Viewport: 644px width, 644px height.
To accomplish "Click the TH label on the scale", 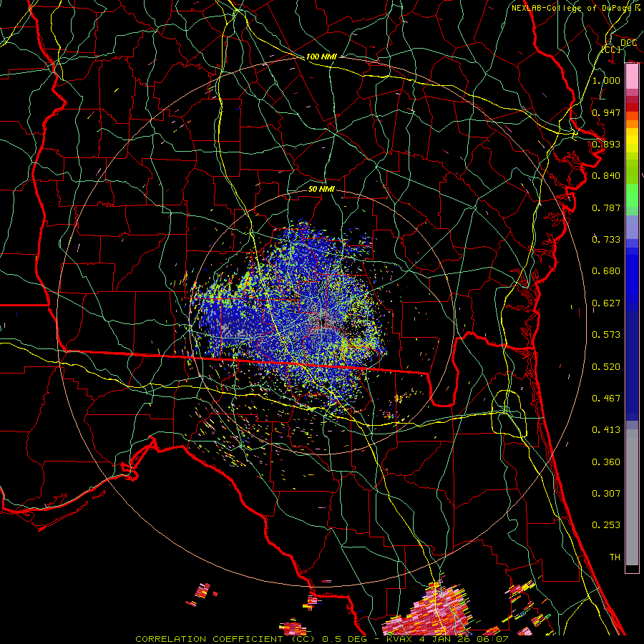I will coord(615,557).
